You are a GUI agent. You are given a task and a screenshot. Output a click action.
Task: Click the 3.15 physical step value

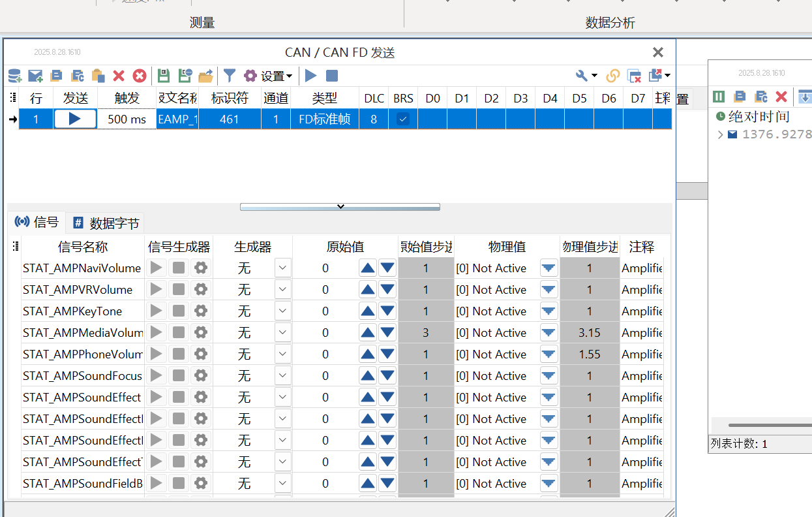pos(590,332)
